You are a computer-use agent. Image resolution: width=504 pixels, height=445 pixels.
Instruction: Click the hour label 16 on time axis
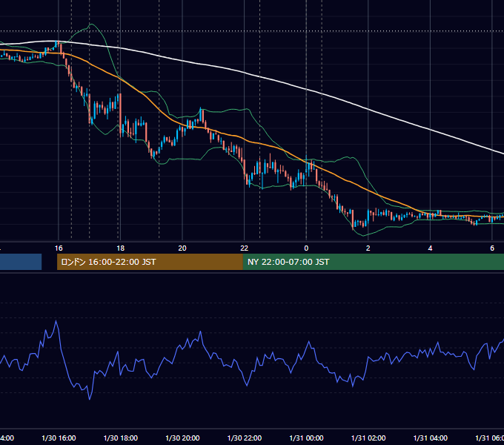click(59, 248)
